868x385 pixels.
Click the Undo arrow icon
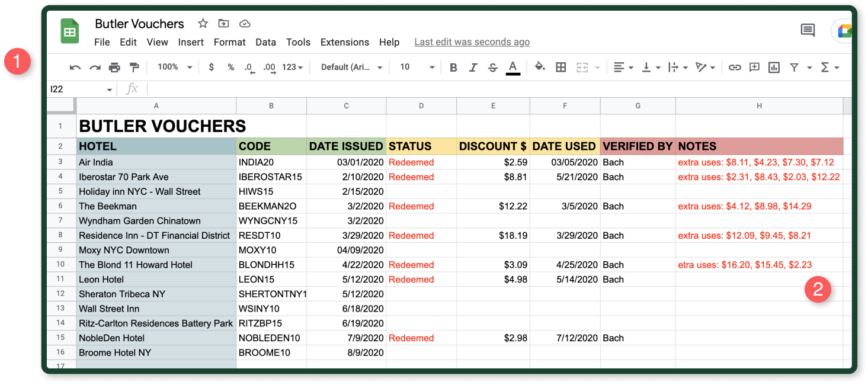click(x=75, y=68)
